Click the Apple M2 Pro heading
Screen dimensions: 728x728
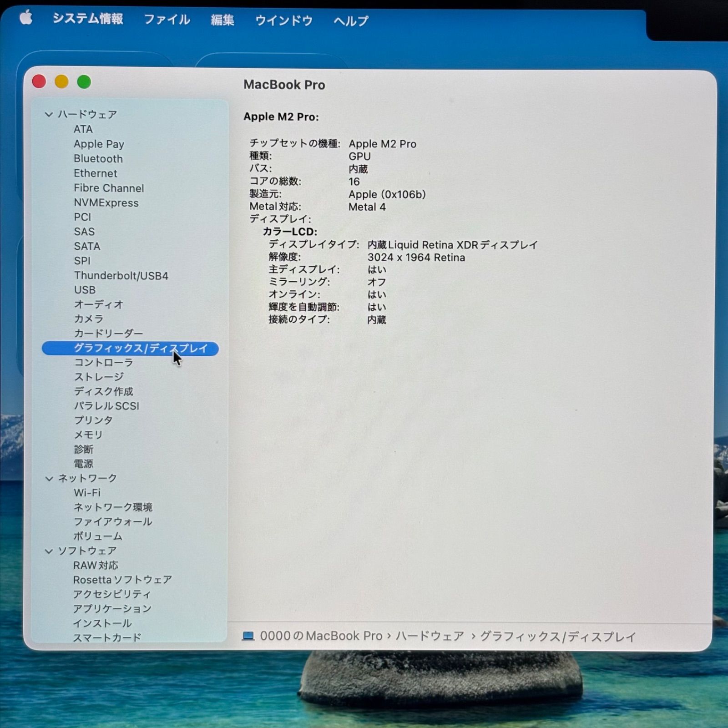point(281,117)
